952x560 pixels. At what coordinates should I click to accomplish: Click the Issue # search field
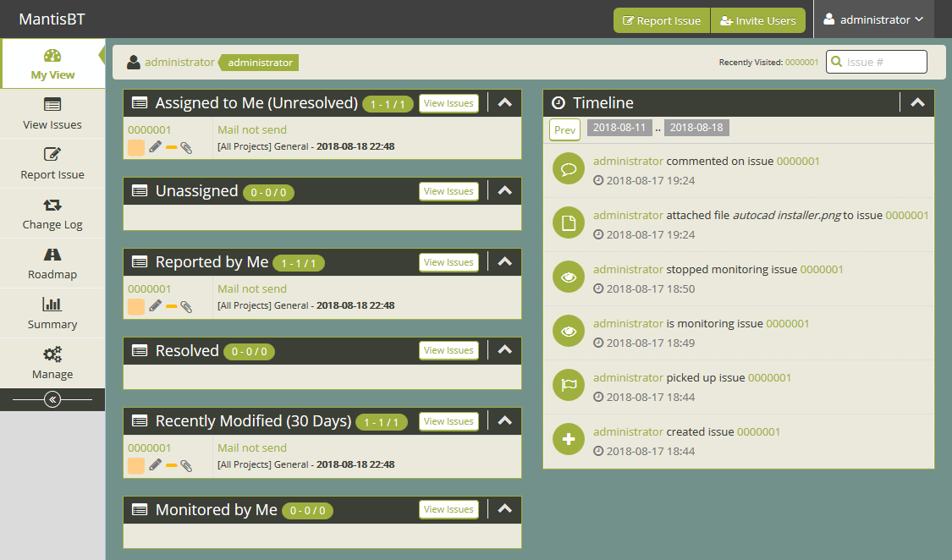[x=877, y=62]
